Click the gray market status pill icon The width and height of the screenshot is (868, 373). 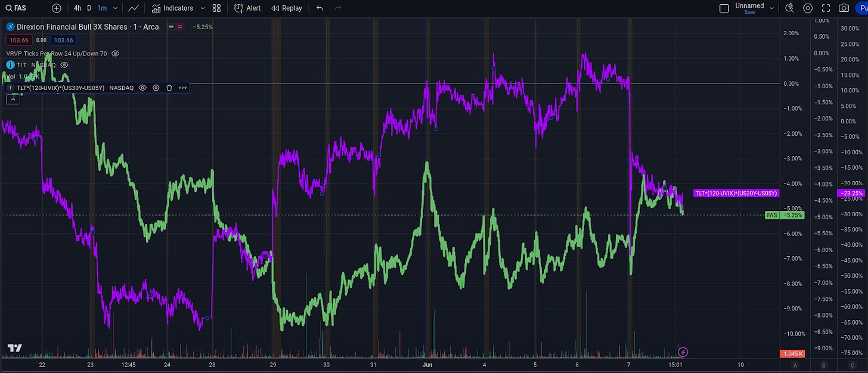(172, 27)
